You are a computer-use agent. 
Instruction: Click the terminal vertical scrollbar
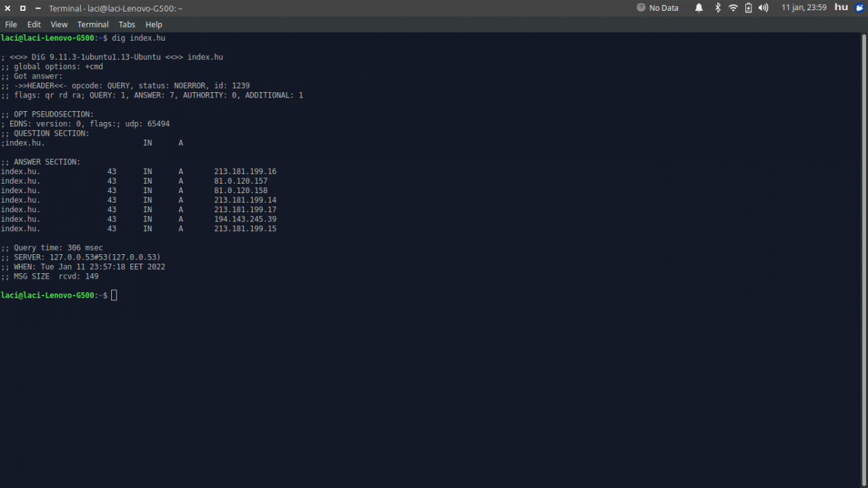point(864,260)
